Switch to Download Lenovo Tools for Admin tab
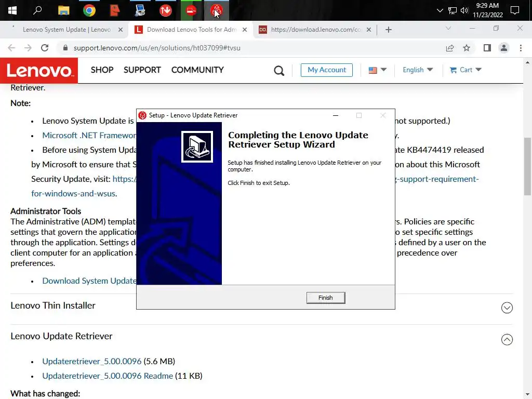Viewport: 532px width, 399px height. click(x=191, y=30)
